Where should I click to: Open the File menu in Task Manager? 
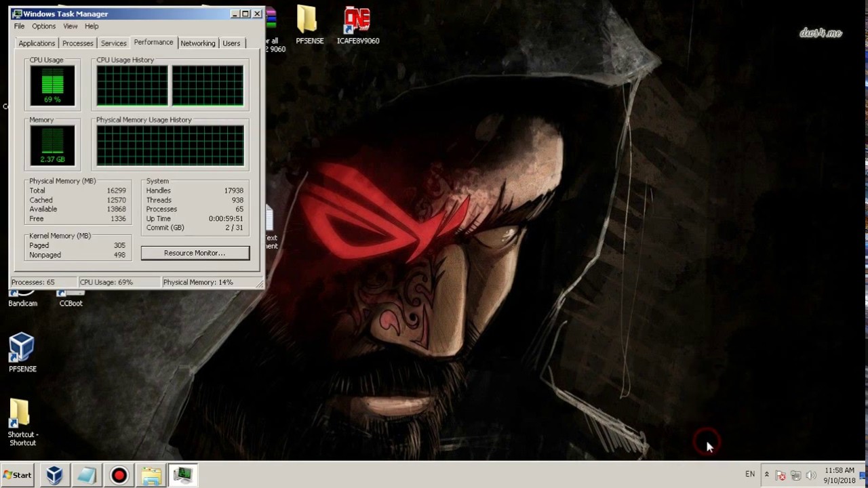coord(19,26)
